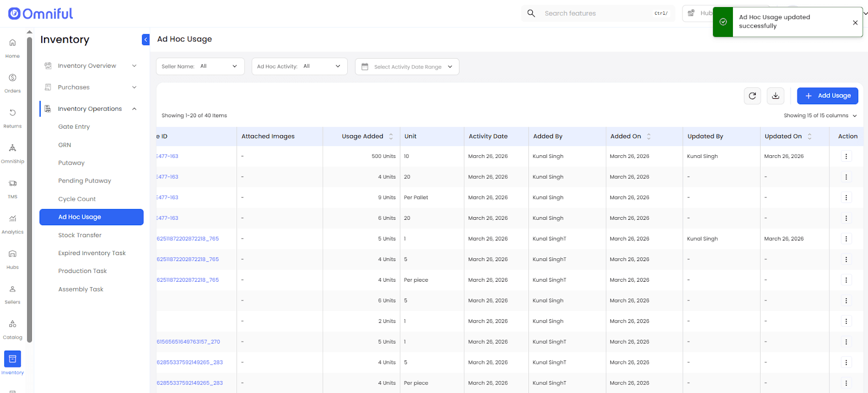This screenshot has height=393, width=868.
Task: Sort by the Added On column
Action: [649, 136]
